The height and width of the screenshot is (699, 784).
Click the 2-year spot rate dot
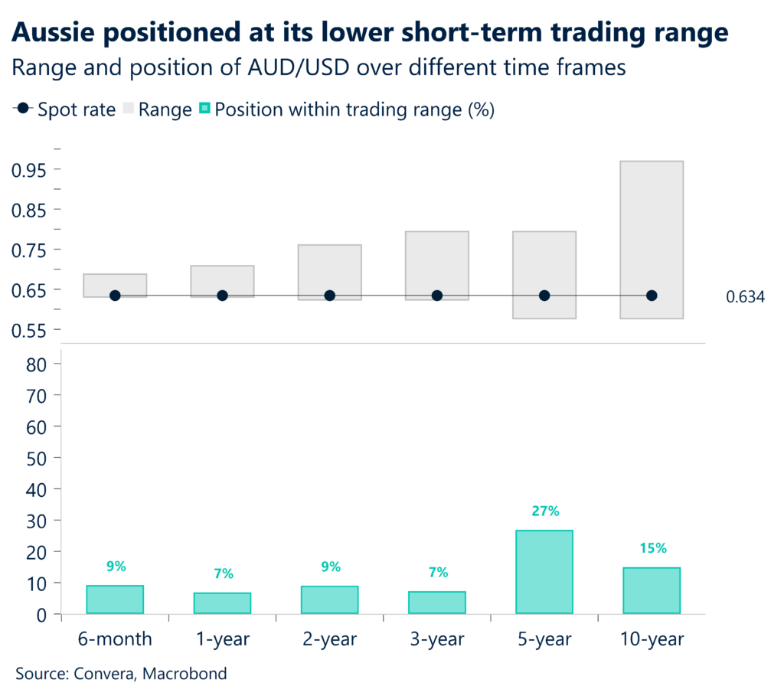[x=330, y=296]
